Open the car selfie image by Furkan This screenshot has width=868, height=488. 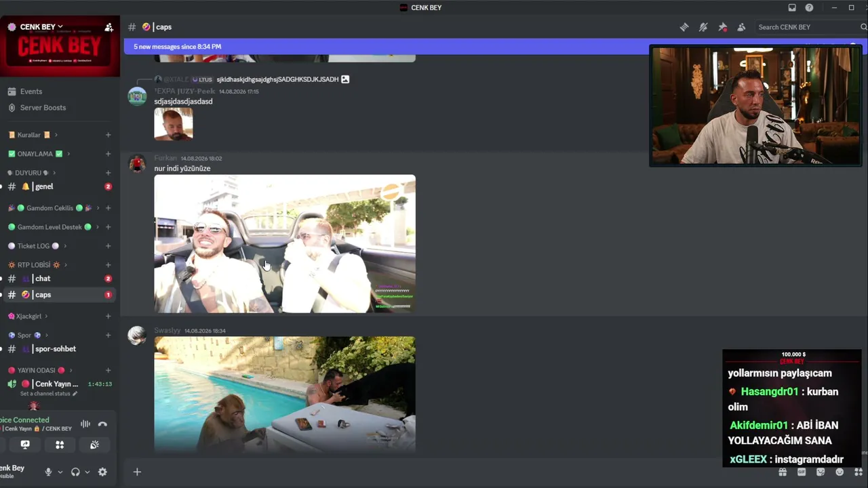pyautogui.click(x=285, y=244)
